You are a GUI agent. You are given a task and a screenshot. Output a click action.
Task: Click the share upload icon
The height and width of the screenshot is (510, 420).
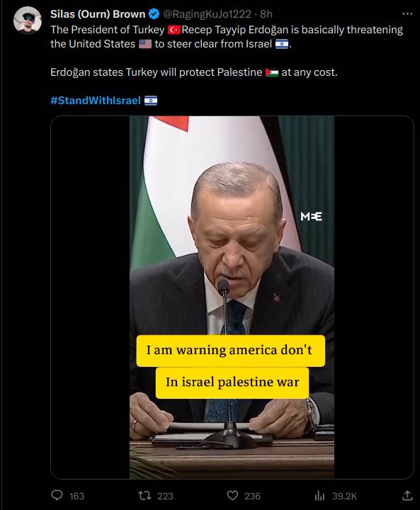coord(407,495)
